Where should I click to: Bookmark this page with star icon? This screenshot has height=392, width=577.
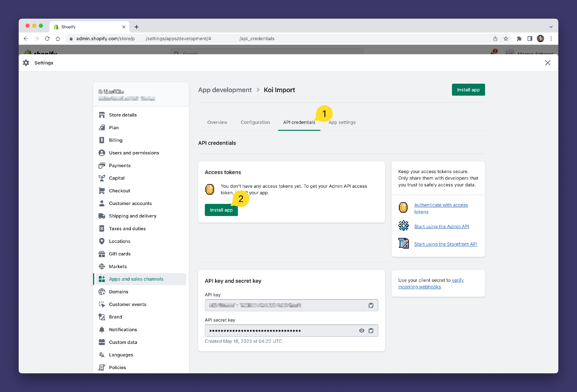(506, 39)
